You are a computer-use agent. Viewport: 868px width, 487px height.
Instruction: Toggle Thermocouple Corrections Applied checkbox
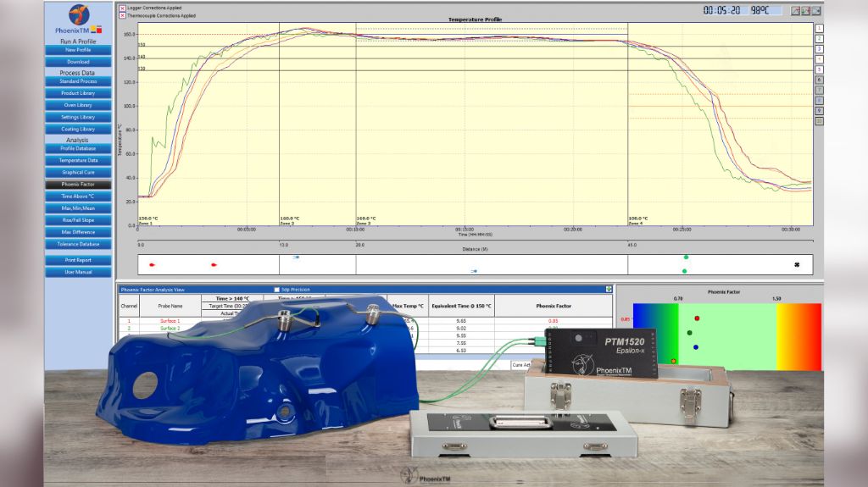click(x=122, y=15)
